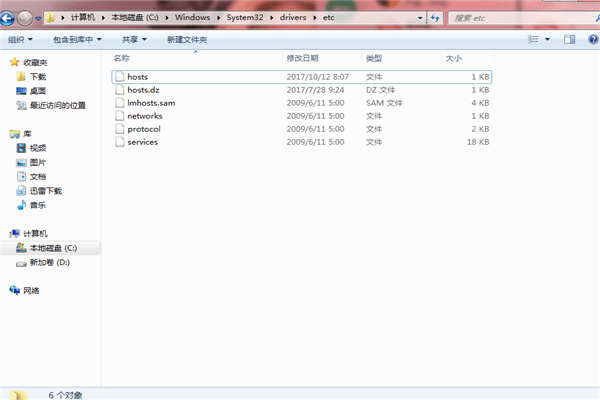600x400 pixels.
Task: Click the 库 libraries node
Action: tap(27, 134)
